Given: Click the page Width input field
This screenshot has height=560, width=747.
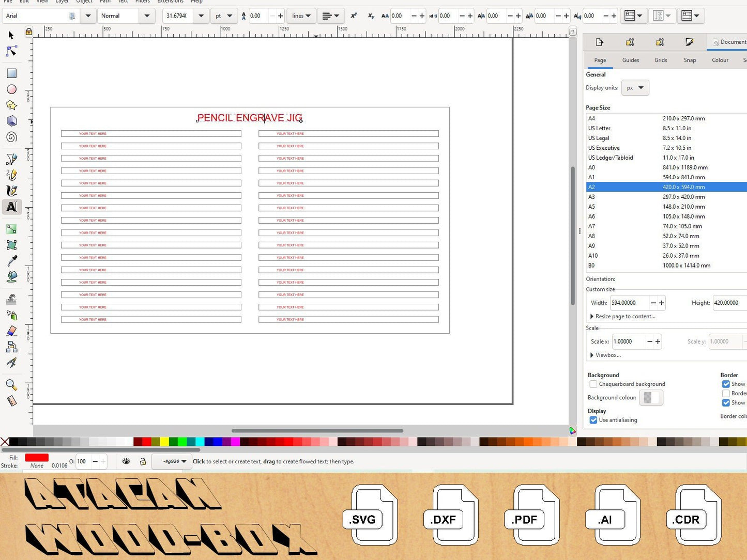Looking at the screenshot, I should [629, 303].
